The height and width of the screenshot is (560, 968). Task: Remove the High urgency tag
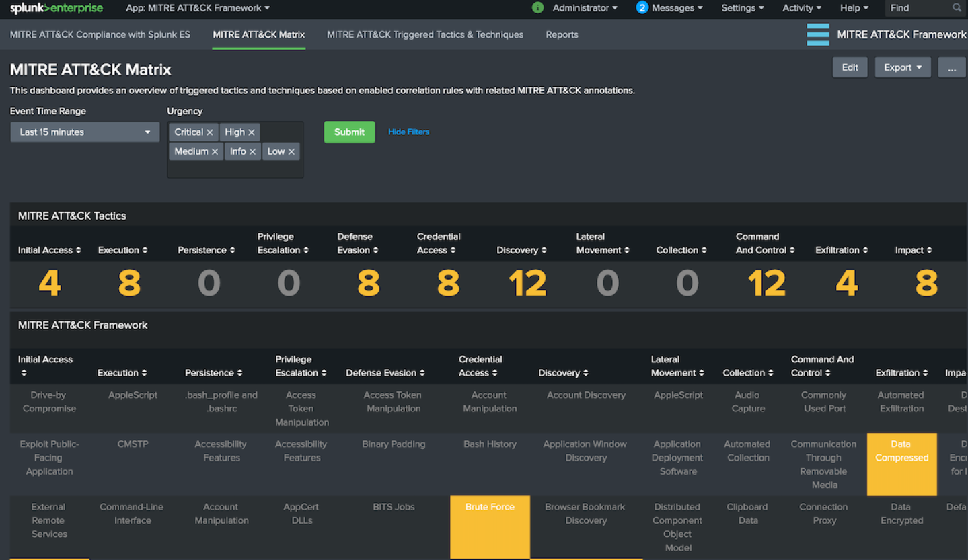click(252, 132)
